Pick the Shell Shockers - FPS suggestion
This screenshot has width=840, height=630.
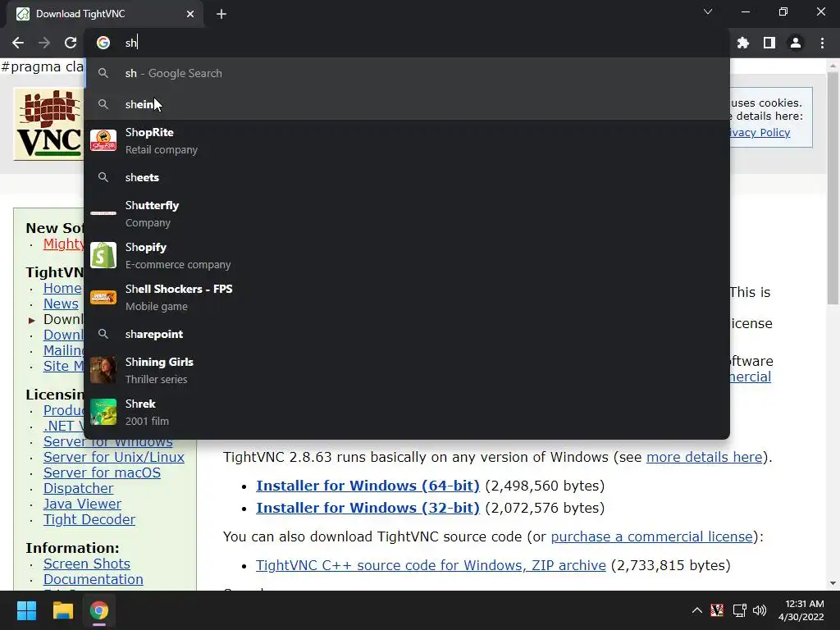(407, 297)
